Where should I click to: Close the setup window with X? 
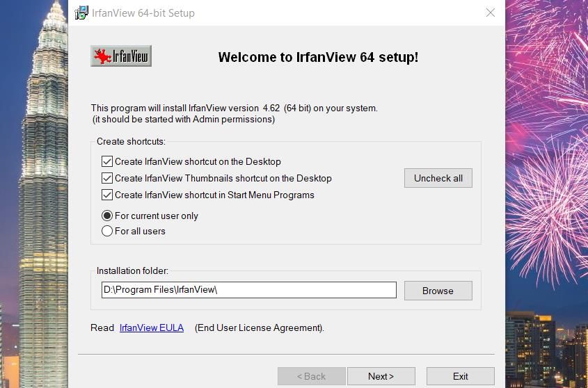click(x=490, y=13)
